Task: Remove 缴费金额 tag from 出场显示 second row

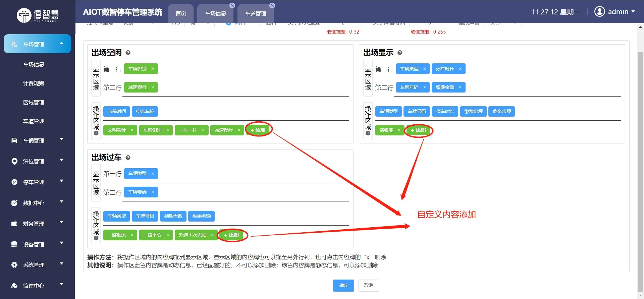Action: [460, 87]
